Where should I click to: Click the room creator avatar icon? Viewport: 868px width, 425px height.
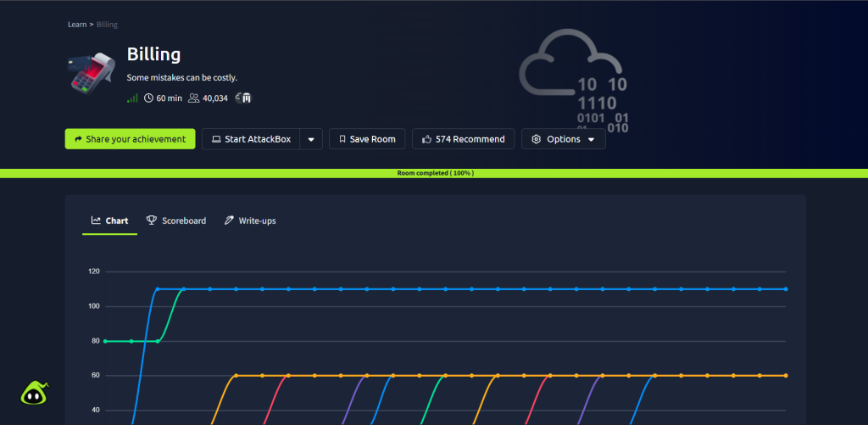coord(245,98)
